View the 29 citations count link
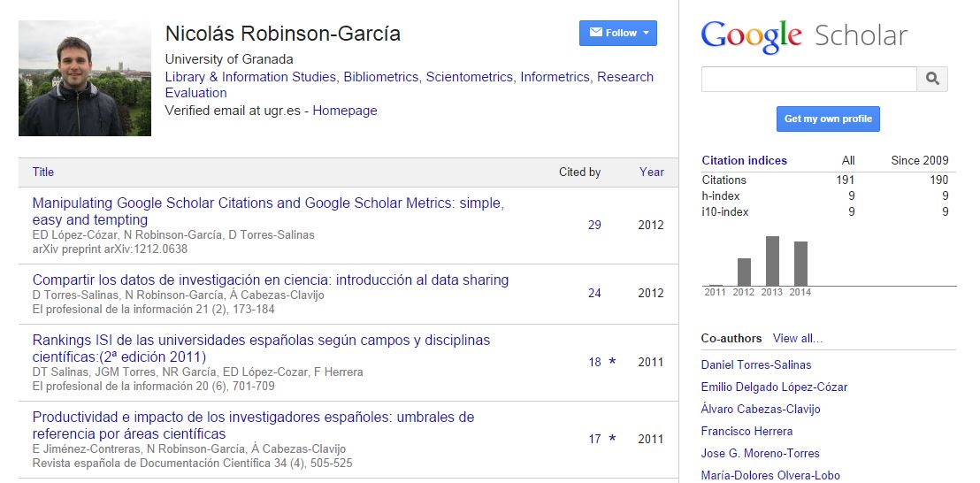 point(594,225)
